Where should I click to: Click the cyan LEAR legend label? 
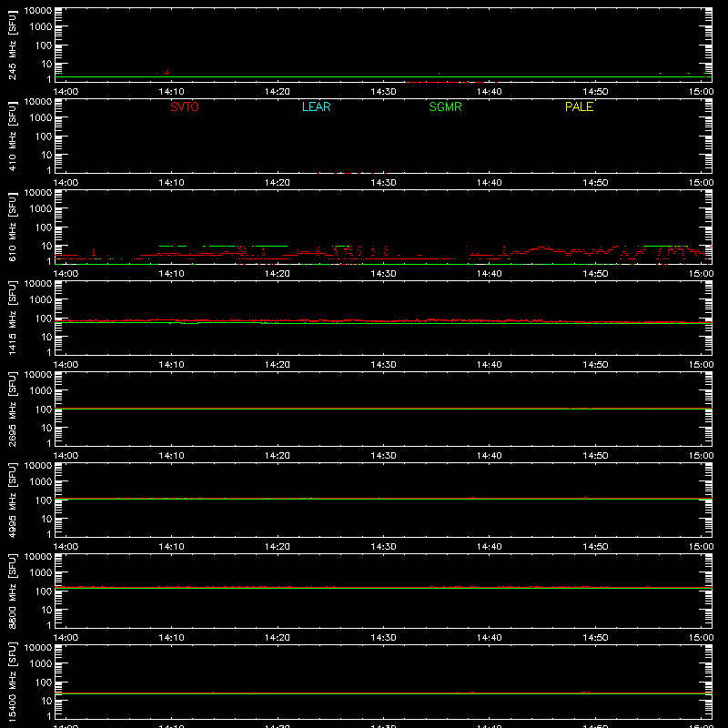pos(316,106)
